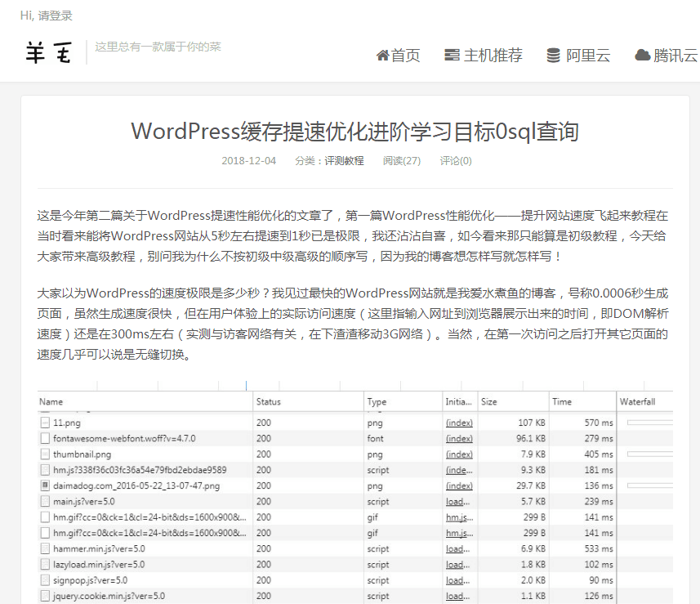Image resolution: width=700 pixels, height=604 pixels.
Task: Click the 评论(0) comments link
Action: (x=455, y=161)
